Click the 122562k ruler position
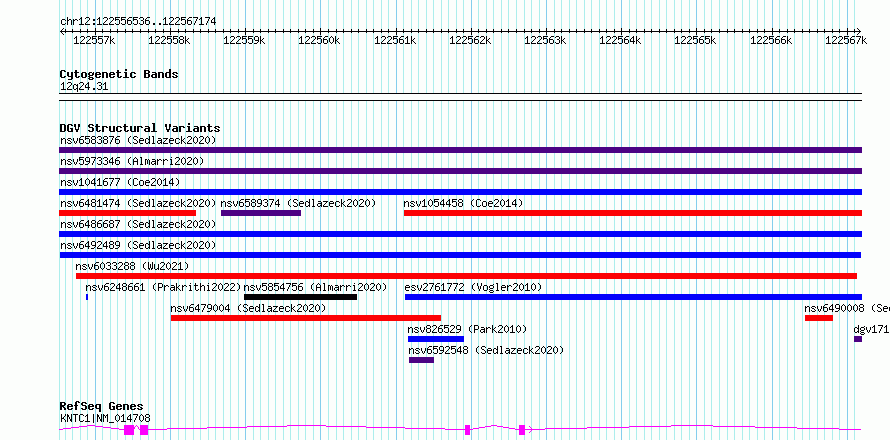890x440 pixels. coord(470,40)
